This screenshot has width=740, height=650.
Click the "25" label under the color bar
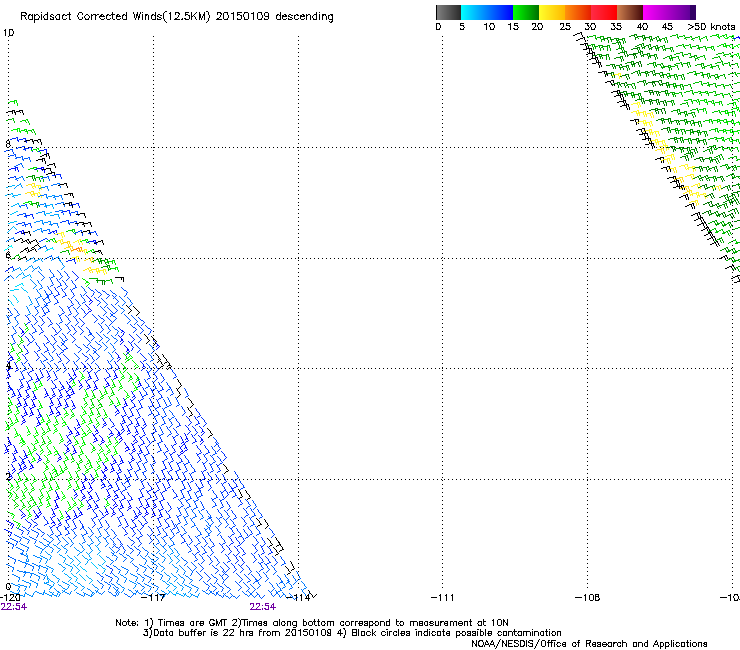565,27
